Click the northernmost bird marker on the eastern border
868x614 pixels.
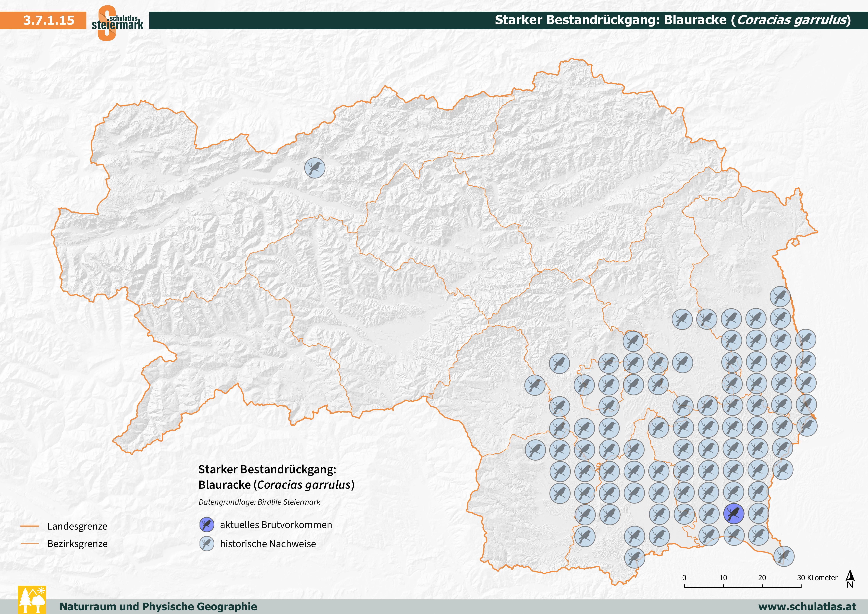coord(780,297)
